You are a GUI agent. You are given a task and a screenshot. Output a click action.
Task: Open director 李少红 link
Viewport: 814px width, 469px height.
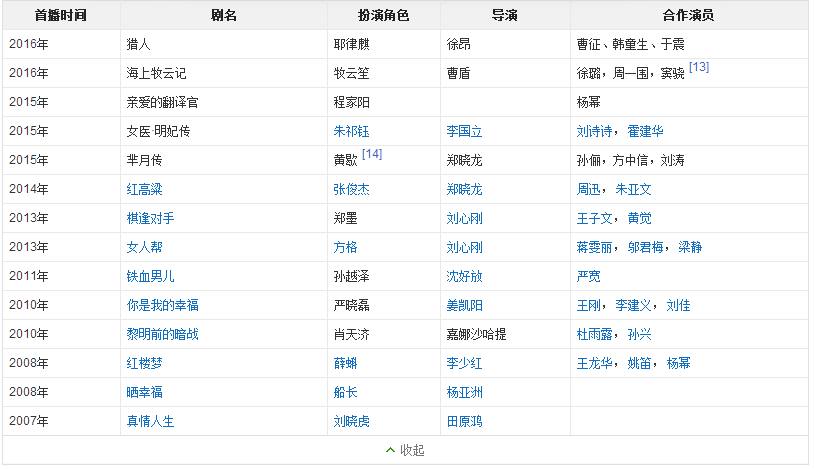465,364
